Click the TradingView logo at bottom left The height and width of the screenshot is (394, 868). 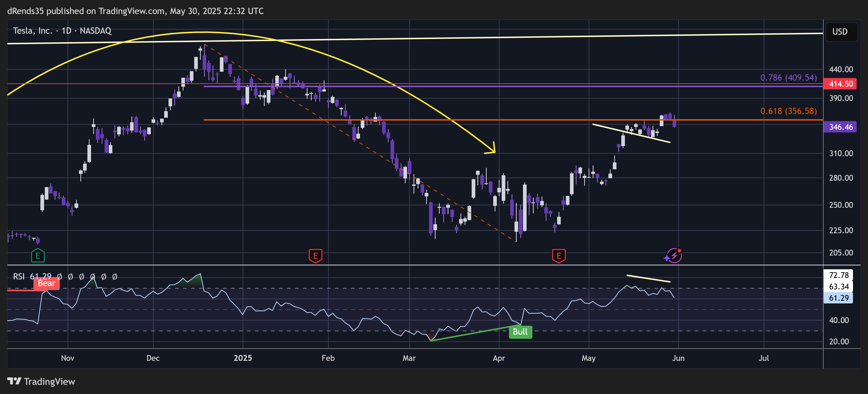(41, 381)
